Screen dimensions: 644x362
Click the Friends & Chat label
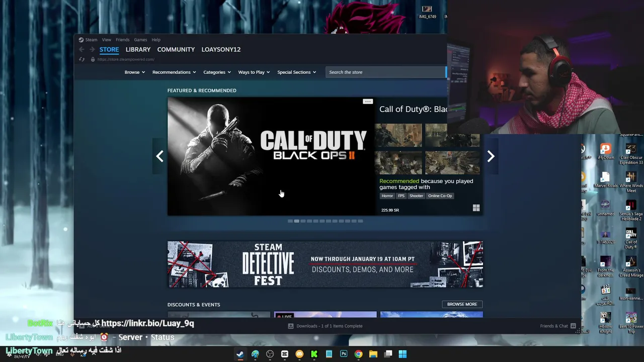[554, 326]
